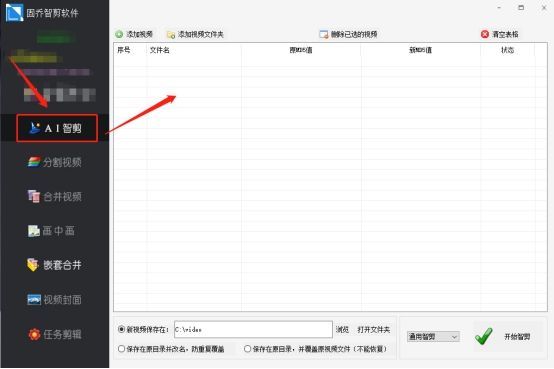The width and height of the screenshot is (554, 369).
Task: Click 删除已选的视频 button text
Action: tap(354, 34)
